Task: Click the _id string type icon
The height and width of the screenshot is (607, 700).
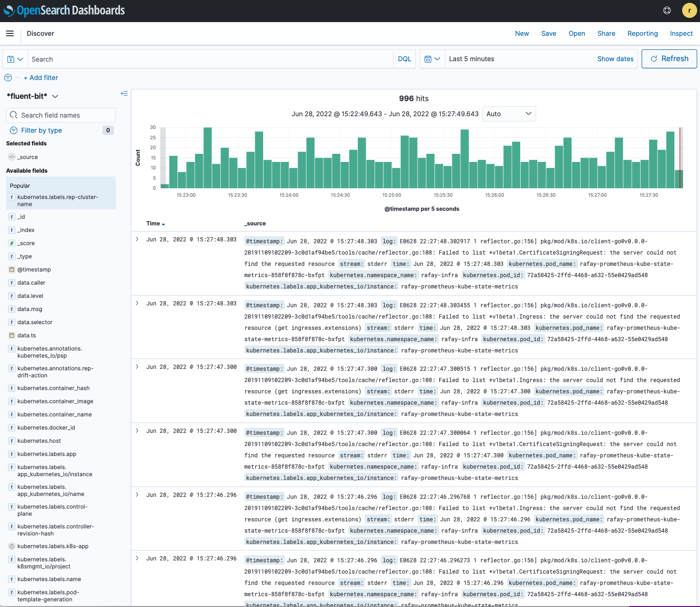Action: (12, 217)
